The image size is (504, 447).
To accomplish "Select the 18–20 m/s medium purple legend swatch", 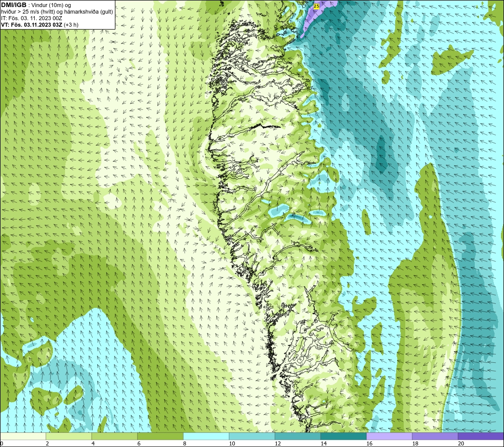I will pos(435,436).
